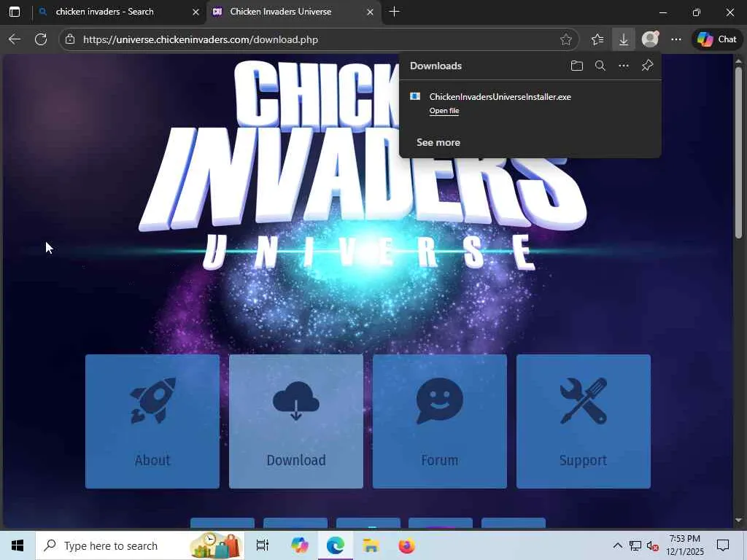Show hidden system tray icons
747x560 pixels.
(x=617, y=545)
